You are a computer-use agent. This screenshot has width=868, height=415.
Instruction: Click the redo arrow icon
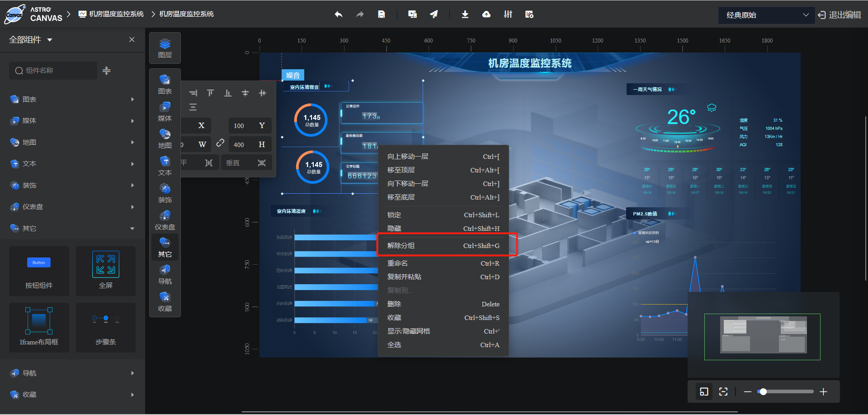click(360, 14)
